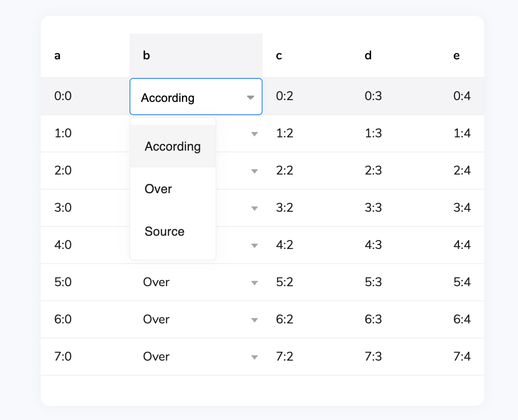518x420 pixels.
Task: Expand the dropdown arrow in row 2:0
Action: (x=254, y=171)
